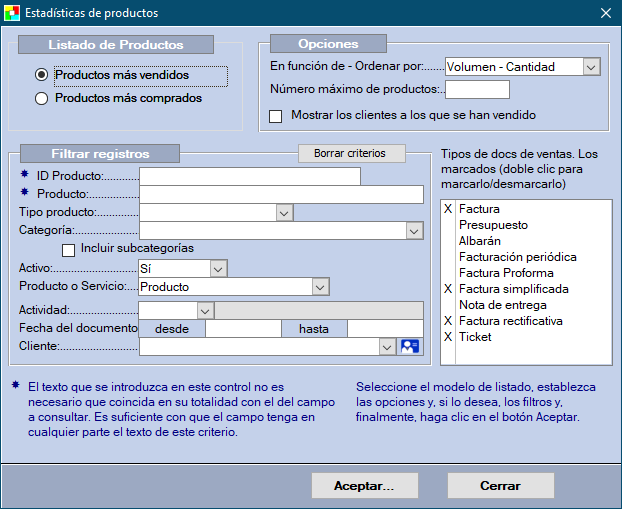Focus the 'Número máximo de productos' field
The image size is (622, 509).
point(477,90)
